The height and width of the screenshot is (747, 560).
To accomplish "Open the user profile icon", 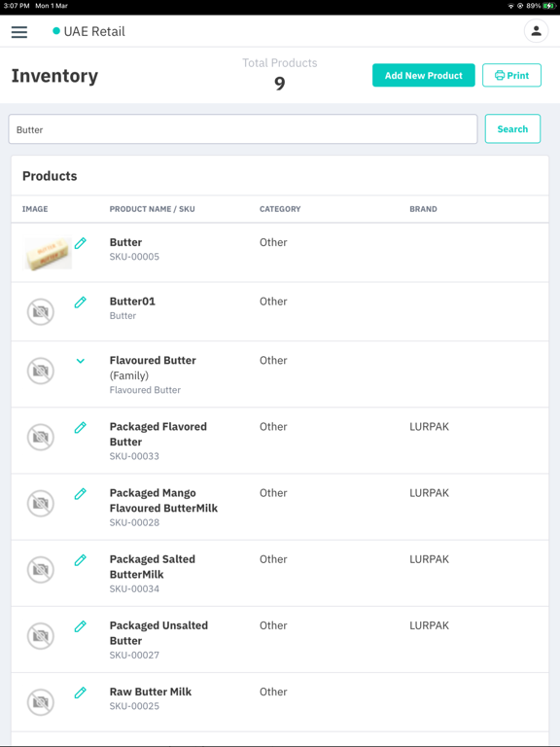I will pyautogui.click(x=537, y=31).
